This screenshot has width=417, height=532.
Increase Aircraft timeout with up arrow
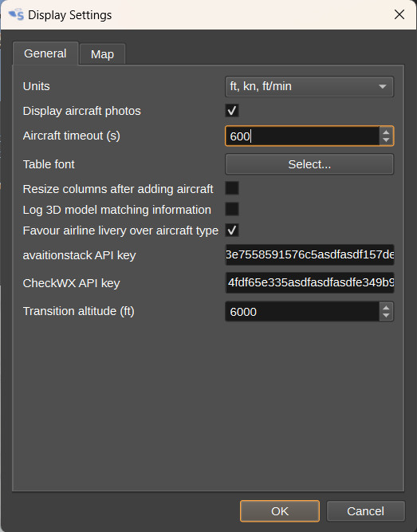tap(386, 132)
